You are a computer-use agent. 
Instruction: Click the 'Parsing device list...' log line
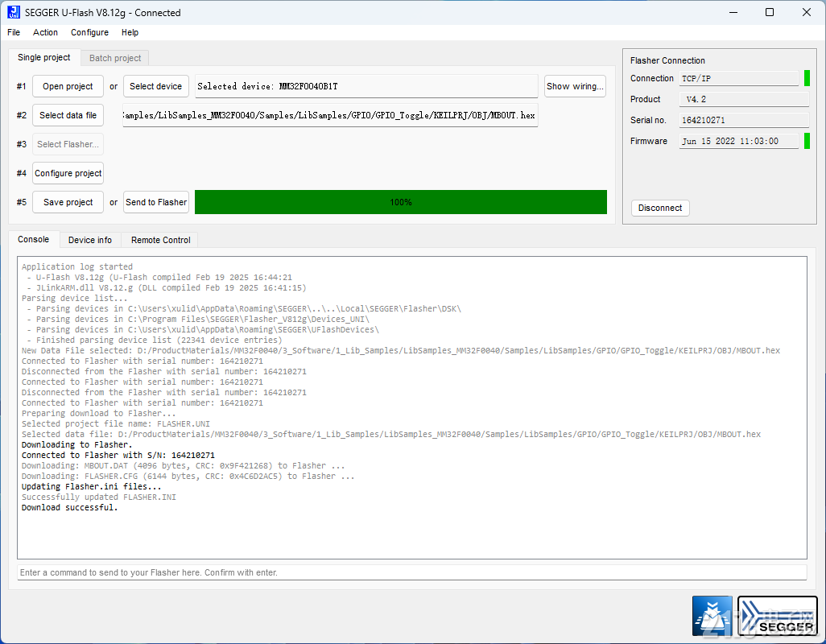74,298
